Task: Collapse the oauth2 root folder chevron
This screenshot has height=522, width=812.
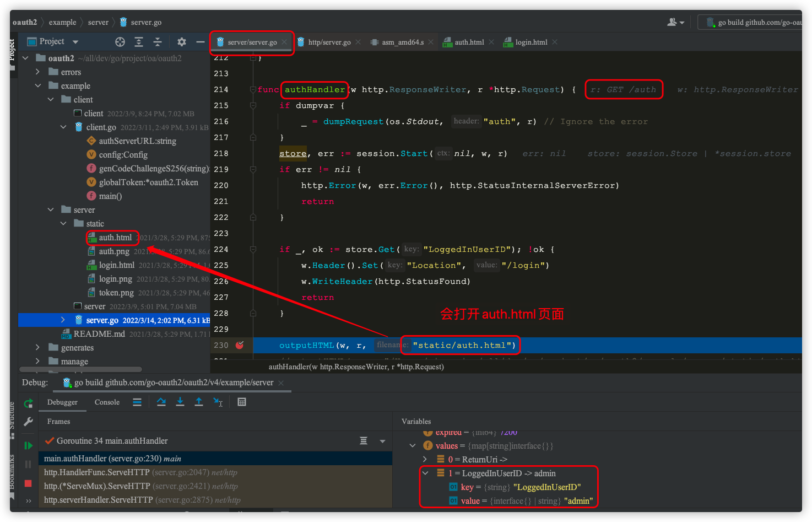Action: (x=25, y=58)
